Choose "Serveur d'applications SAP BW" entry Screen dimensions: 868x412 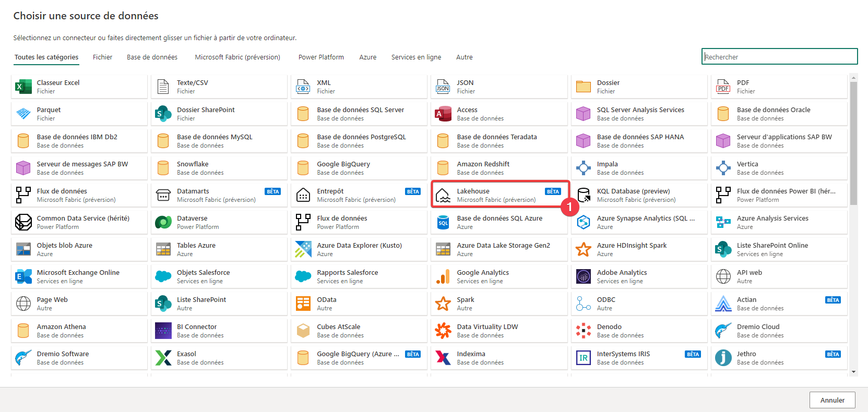pyautogui.click(x=779, y=141)
